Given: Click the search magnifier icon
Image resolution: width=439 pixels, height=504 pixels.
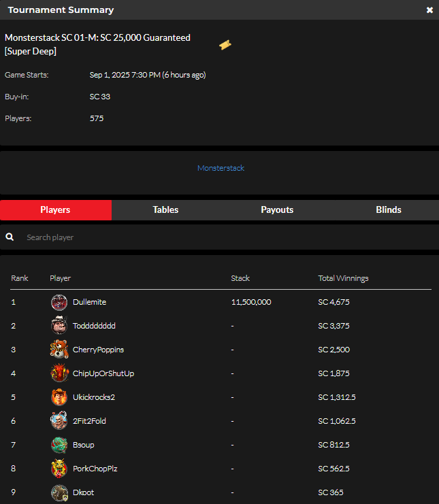Looking at the screenshot, I should 10,237.
